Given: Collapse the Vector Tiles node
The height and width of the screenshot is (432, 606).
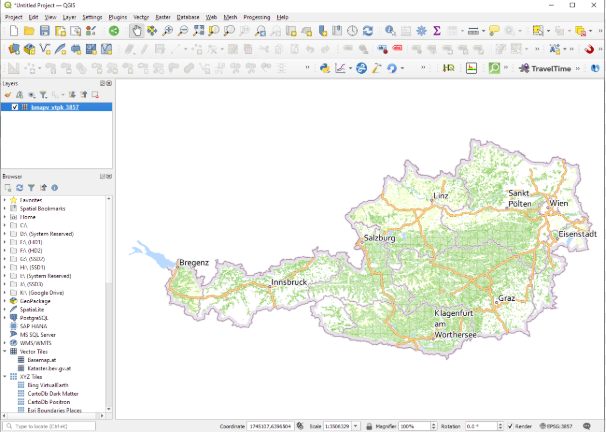Looking at the screenshot, I should tap(5, 351).
